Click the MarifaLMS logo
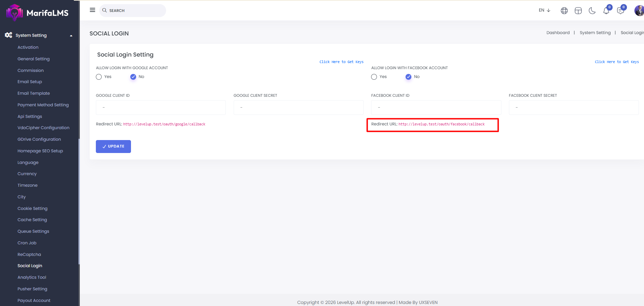Viewport: 644px width, 306px height. pyautogui.click(x=38, y=13)
